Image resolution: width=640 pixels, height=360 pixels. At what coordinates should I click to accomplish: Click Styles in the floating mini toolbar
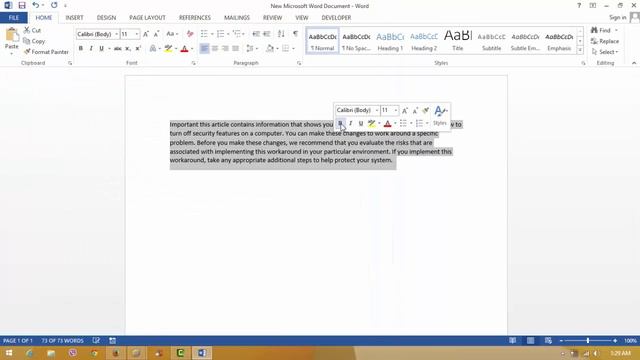click(x=440, y=116)
